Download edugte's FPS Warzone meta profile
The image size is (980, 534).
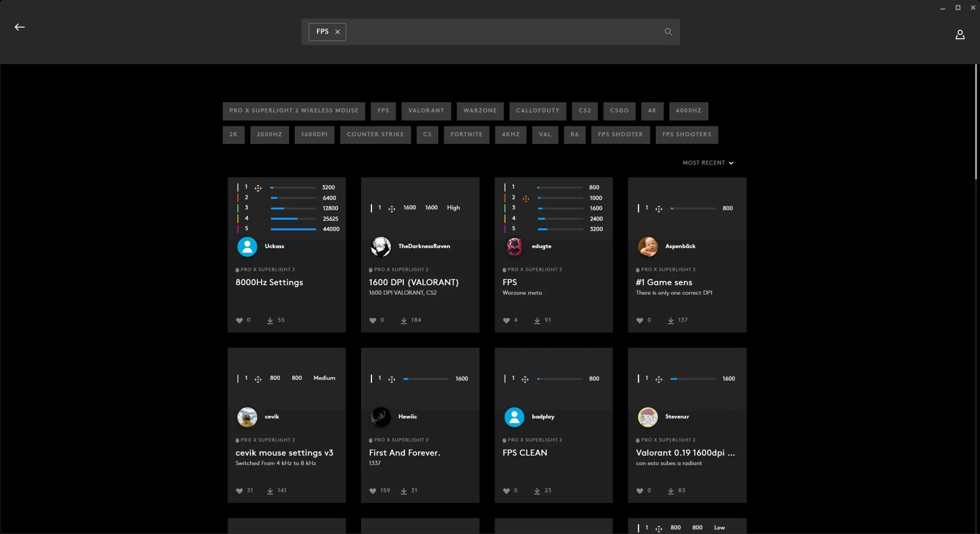[537, 320]
